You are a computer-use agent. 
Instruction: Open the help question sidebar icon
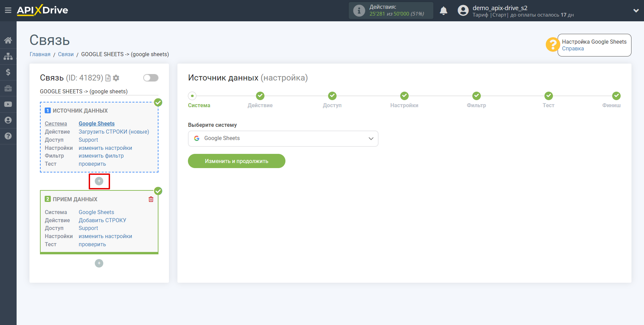8,136
